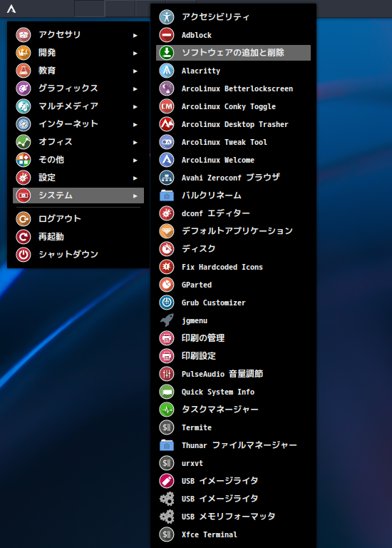This screenshot has height=548, width=392.
Task: Expand オフィス submenu arrow
Action: tap(135, 142)
